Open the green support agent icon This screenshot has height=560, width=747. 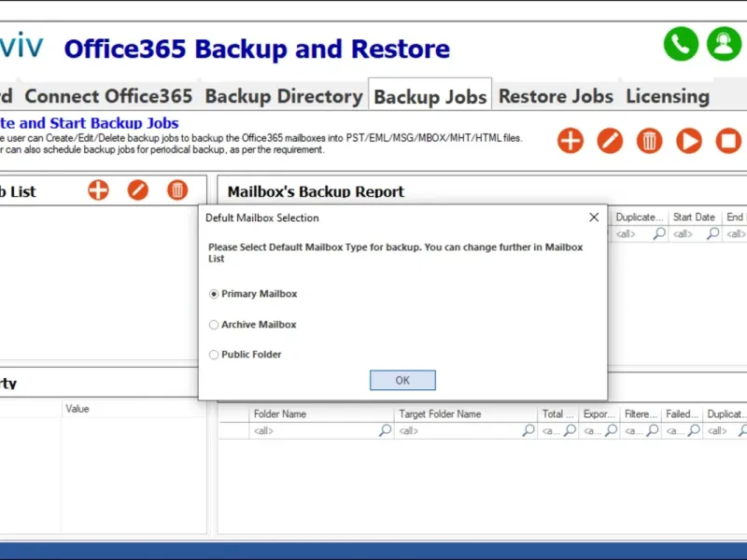tap(724, 44)
